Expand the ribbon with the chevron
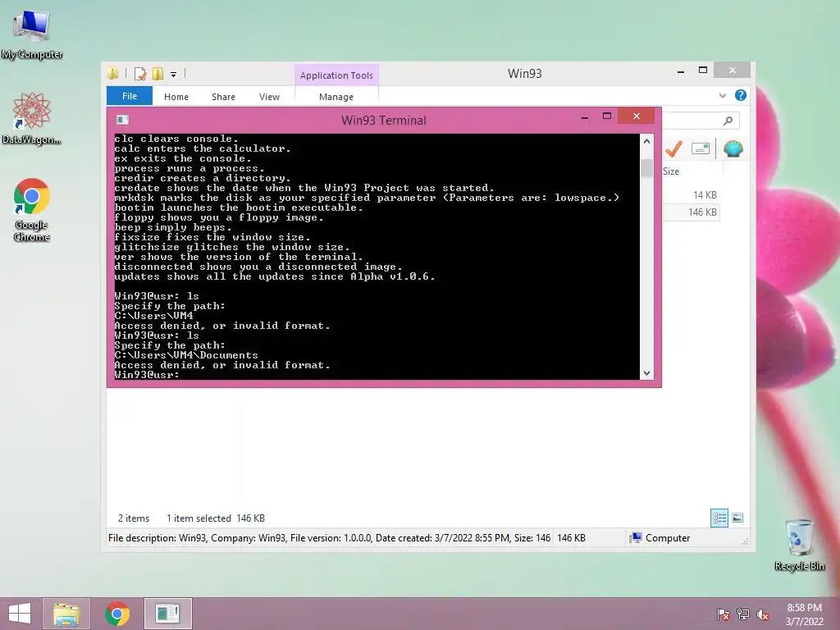The width and height of the screenshot is (840, 630). pos(722,95)
